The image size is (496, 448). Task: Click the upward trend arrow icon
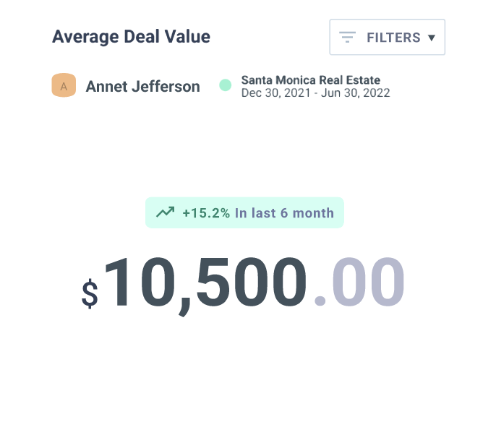tap(166, 212)
